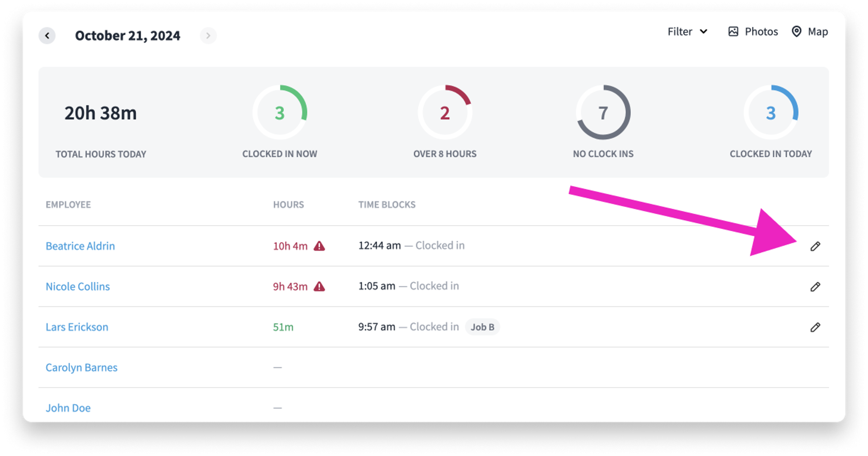Click the Time Blocks column header

click(387, 204)
